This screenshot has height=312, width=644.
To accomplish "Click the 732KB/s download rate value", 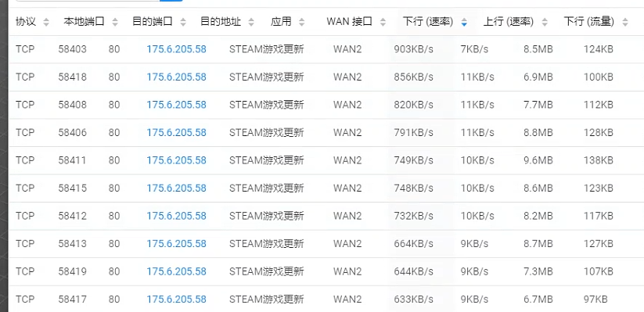I will [x=413, y=216].
